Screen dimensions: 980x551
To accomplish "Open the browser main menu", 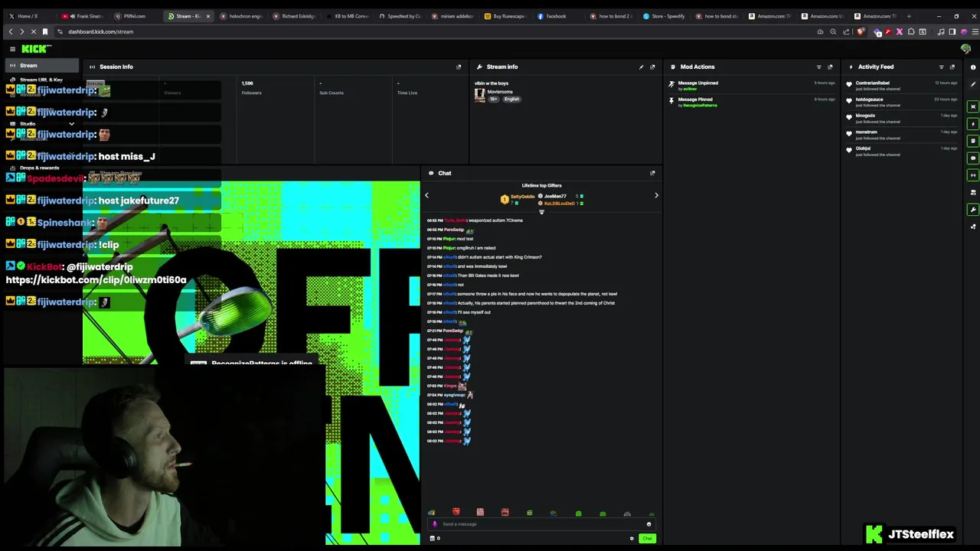I will click(975, 31).
